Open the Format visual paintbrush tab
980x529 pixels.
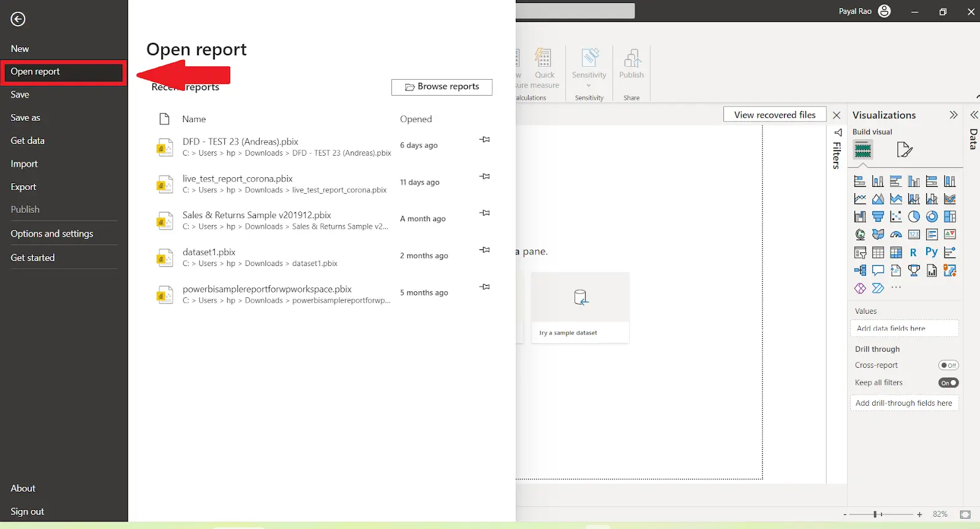(904, 150)
